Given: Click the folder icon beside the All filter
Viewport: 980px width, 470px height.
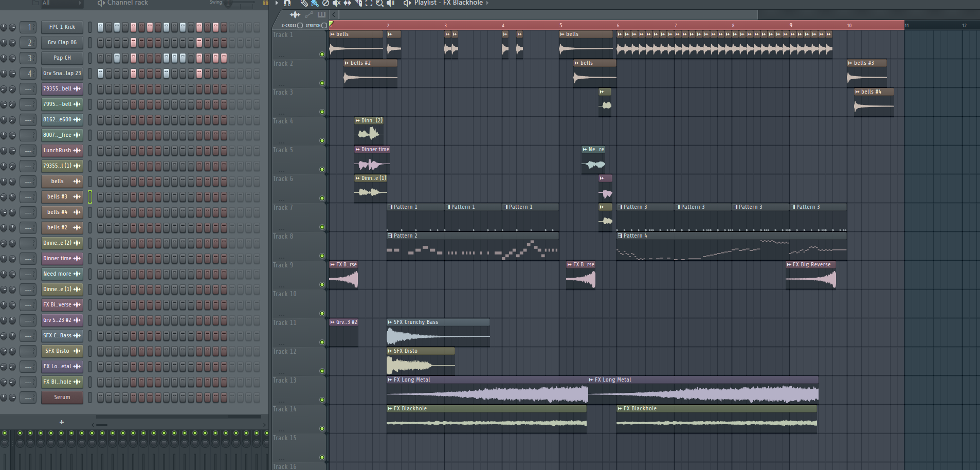Looking at the screenshot, I should (x=35, y=3).
